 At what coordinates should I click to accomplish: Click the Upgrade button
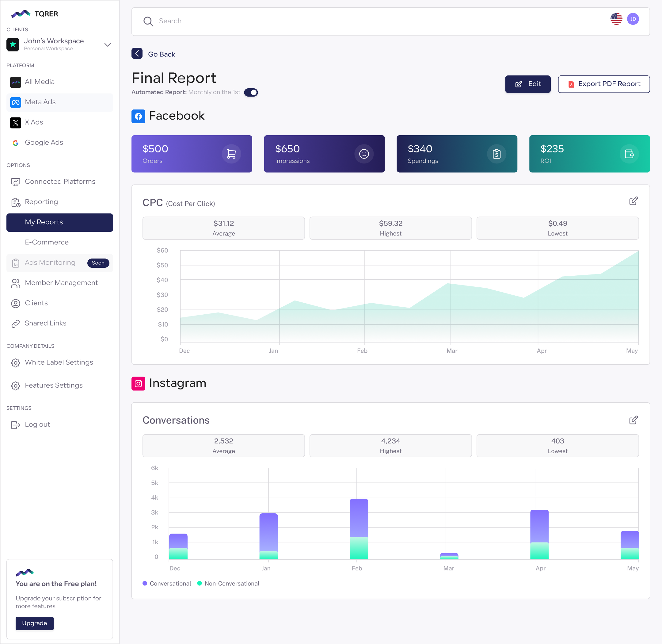click(35, 623)
